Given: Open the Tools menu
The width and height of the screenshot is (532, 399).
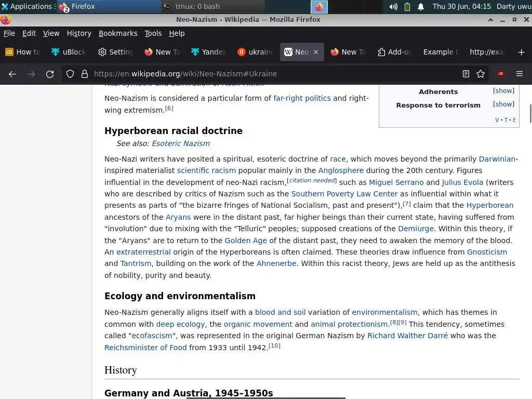Looking at the screenshot, I should coord(153,33).
